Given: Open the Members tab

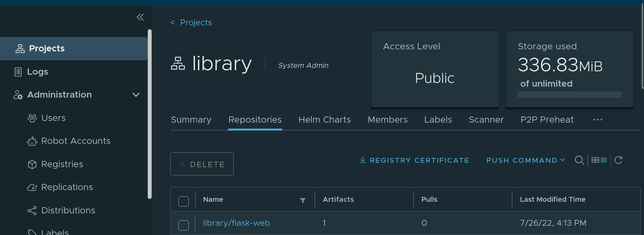Looking at the screenshot, I should (x=387, y=120).
